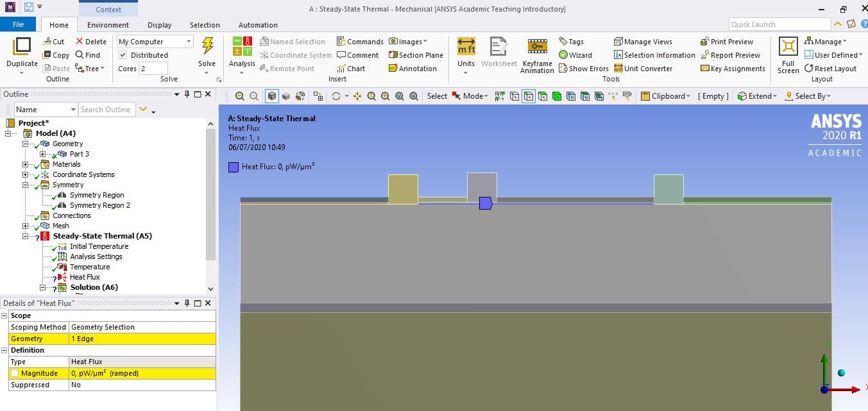Screen dimensions: 868x411
Task: Uncheck the Distributed checkbox
Action: (123, 55)
